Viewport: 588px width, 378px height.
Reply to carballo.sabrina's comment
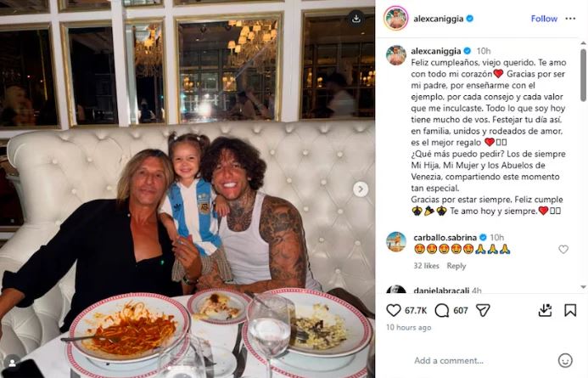[x=456, y=266]
